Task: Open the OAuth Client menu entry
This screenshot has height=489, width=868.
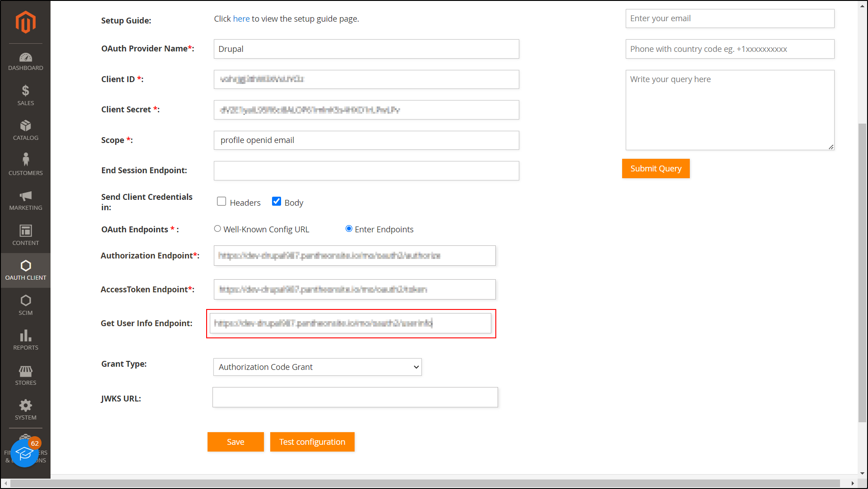Action: (x=25, y=269)
